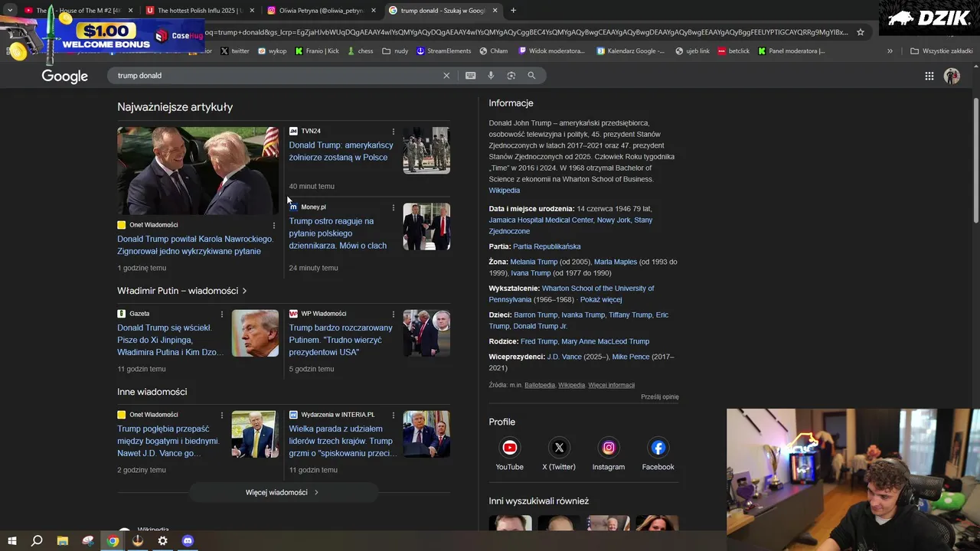
Task: Open the chess bookmark
Action: coord(360,51)
